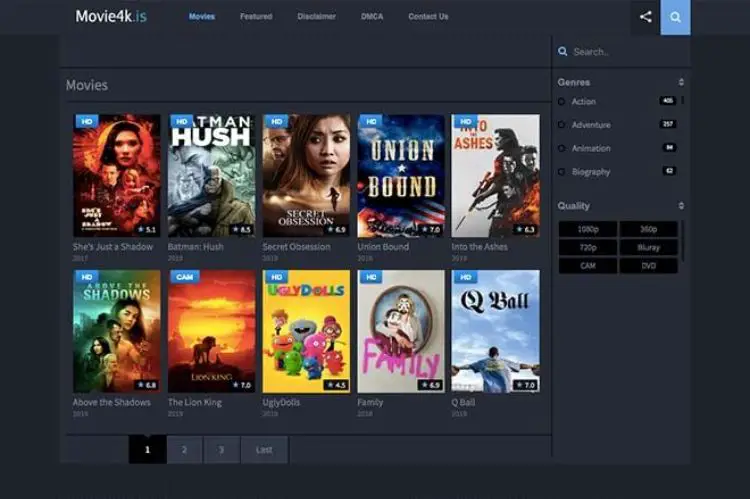Click the Above the Shadows title link
The height and width of the screenshot is (499, 750).
click(111, 402)
